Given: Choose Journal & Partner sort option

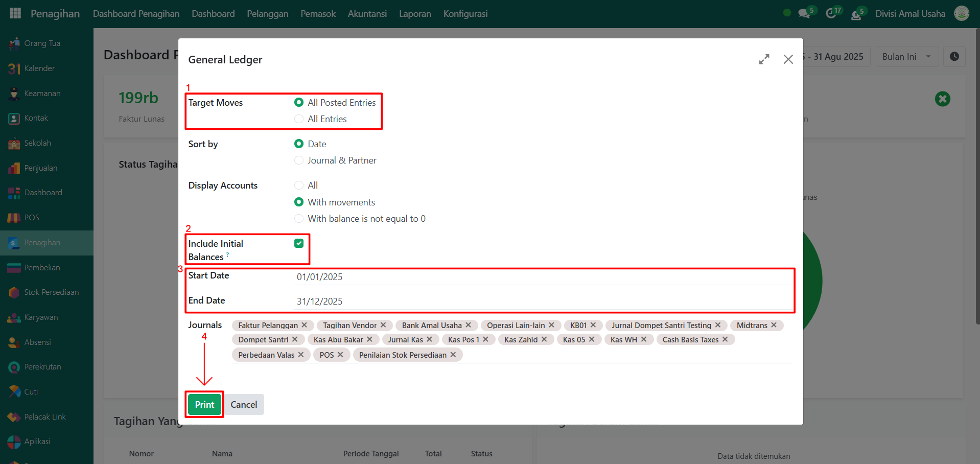Looking at the screenshot, I should tap(299, 160).
